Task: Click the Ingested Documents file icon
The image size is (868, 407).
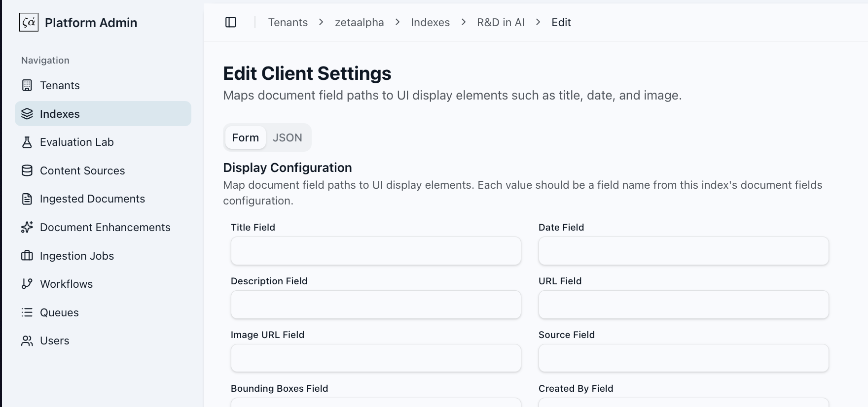Action: 27,199
